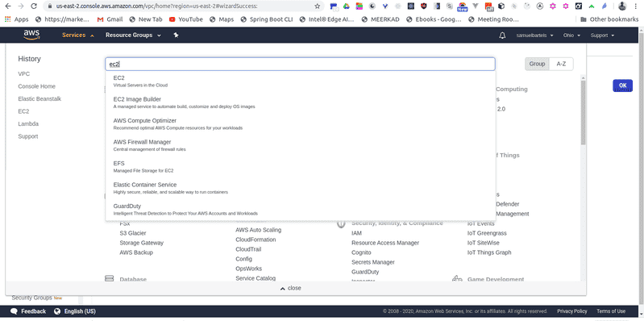
Task: Go back in the browser
Action: coord(8,6)
